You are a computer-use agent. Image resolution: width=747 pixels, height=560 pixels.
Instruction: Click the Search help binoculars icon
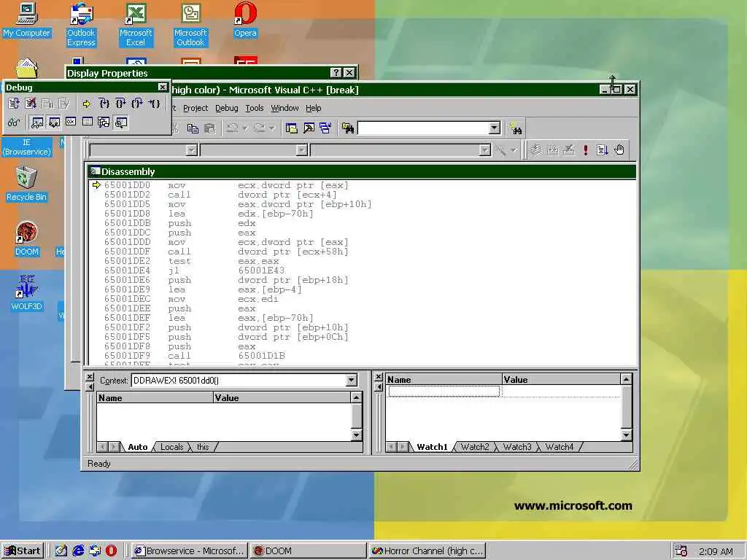point(516,128)
